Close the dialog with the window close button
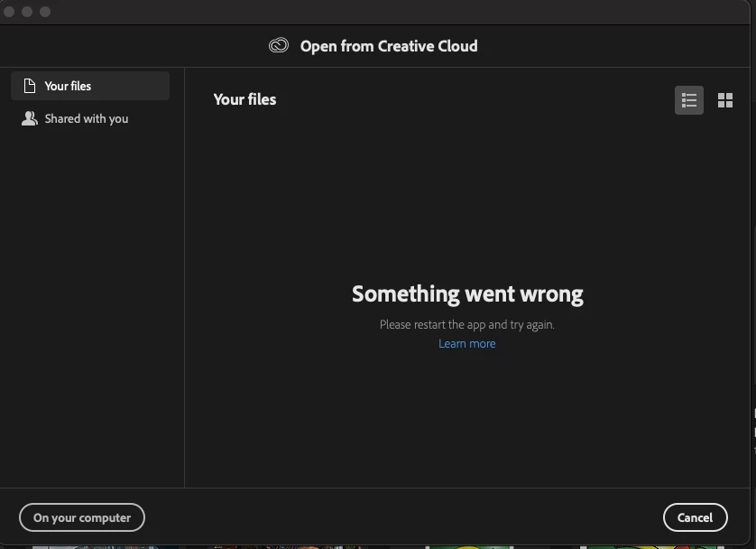This screenshot has height=549, width=756. tap(9, 12)
